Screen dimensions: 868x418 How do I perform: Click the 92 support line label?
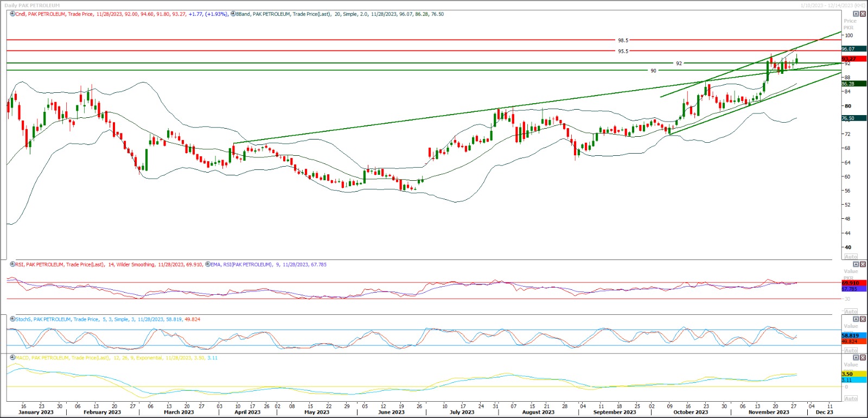click(679, 63)
